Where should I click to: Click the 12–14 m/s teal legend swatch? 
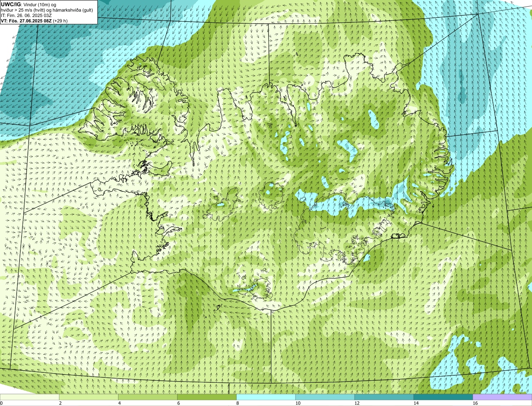point(384,397)
